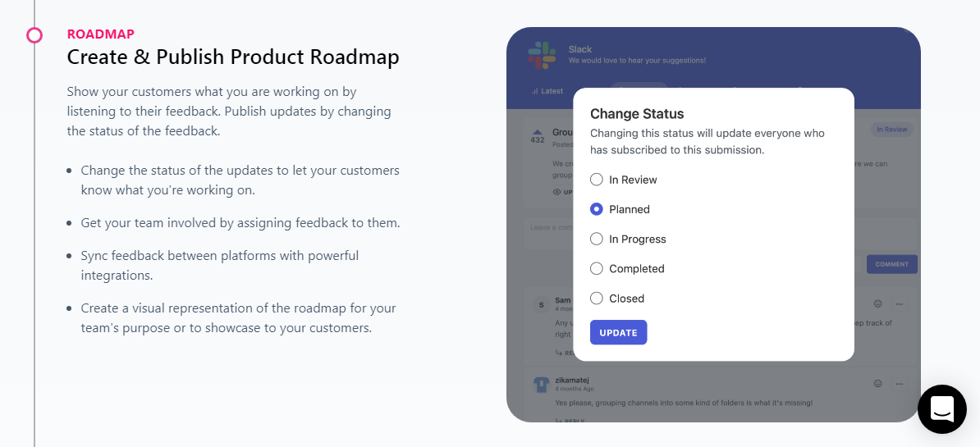Add emoji reaction to zikamatej's comment
The image size is (980, 447).
coord(877,383)
